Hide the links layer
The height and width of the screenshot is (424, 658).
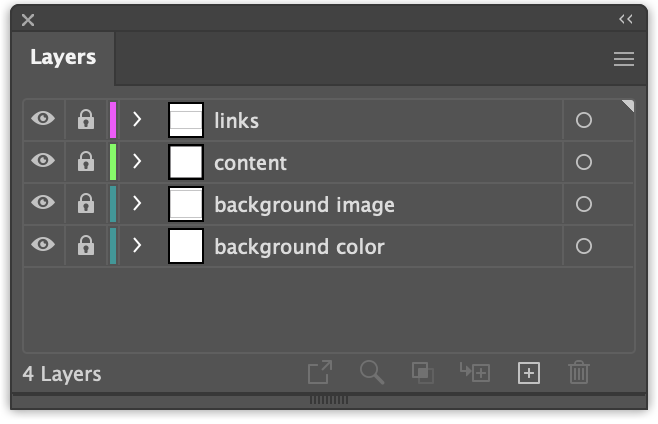coord(43,119)
